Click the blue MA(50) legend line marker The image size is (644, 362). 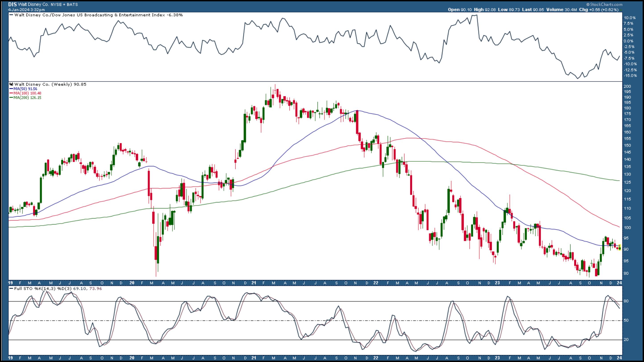coord(11,89)
